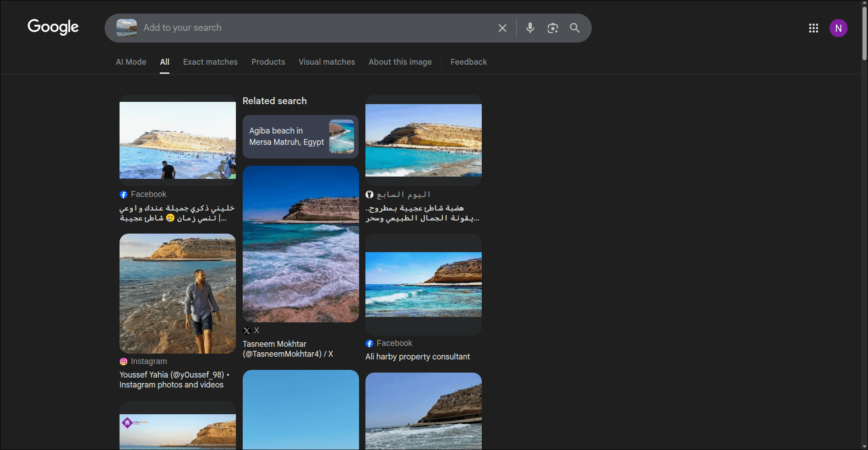Open the account avatar labeled N
This screenshot has height=450, width=868.
(x=838, y=28)
